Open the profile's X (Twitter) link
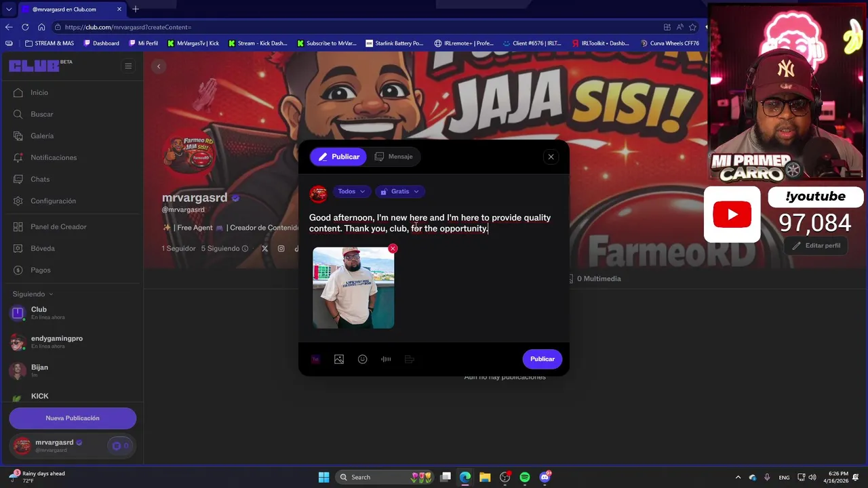This screenshot has width=868, height=488. [x=264, y=249]
